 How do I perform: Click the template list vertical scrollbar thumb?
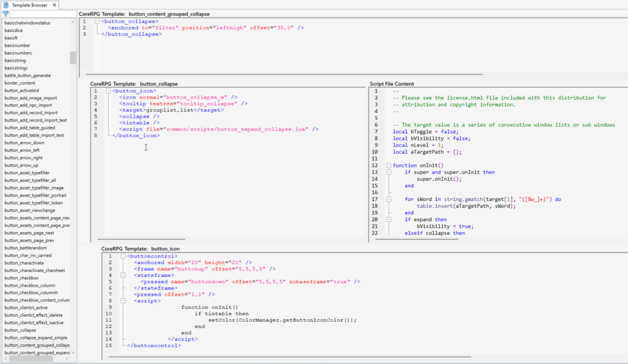73,58
